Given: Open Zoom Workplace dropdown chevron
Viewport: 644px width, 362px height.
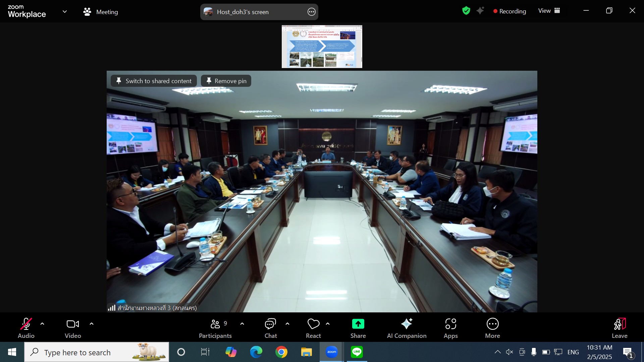Looking at the screenshot, I should (x=65, y=12).
